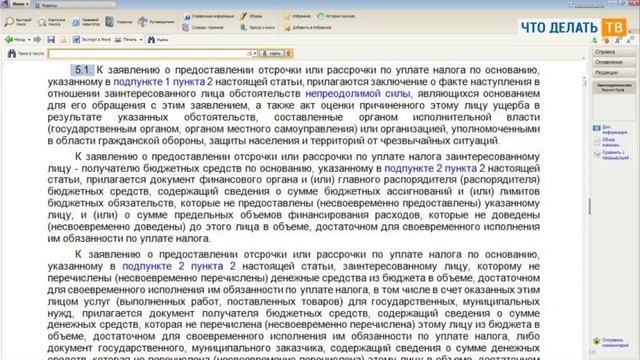Open Карточка поиска
The image size is (640, 360).
click(51, 22)
